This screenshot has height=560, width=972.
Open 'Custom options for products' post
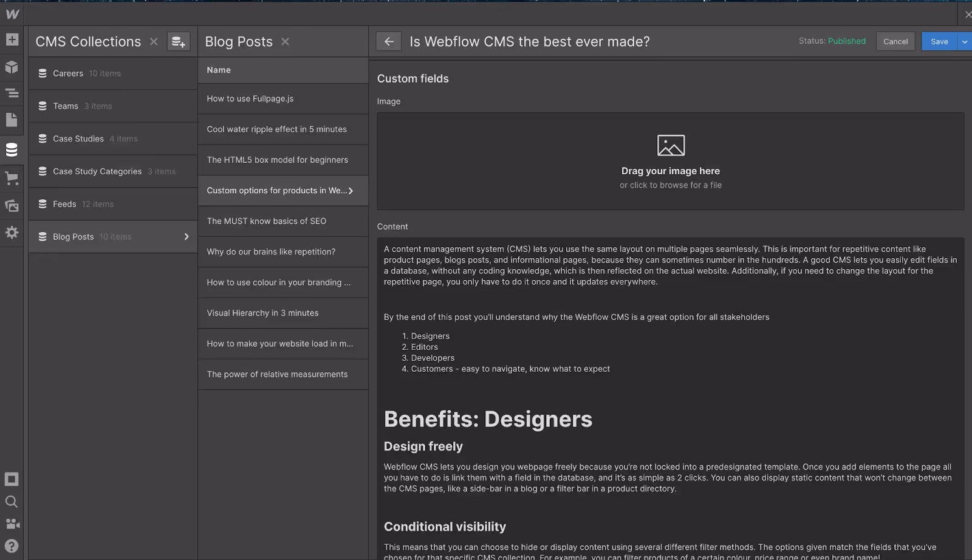point(283,191)
